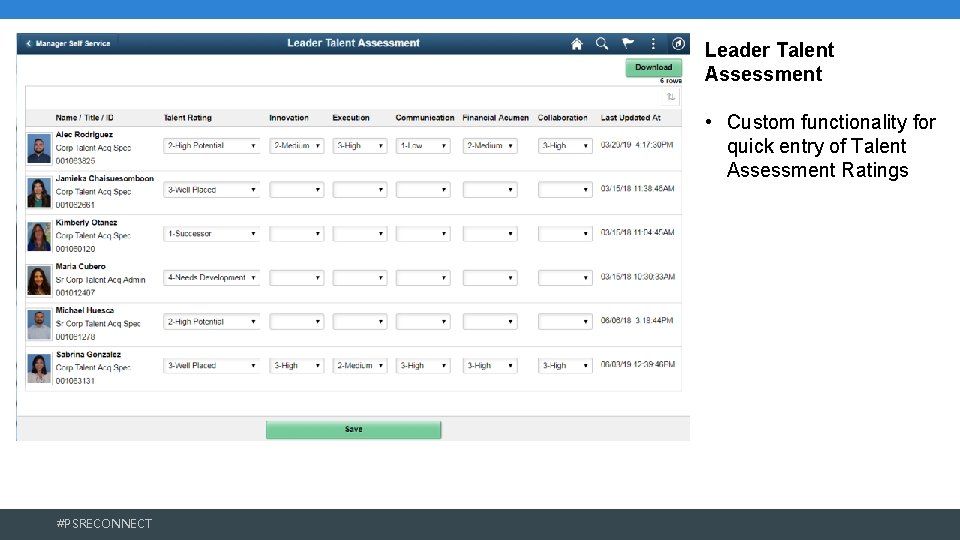Open Maria Cubero Talent Rating dropdown
This screenshot has height=540, width=960.
point(211,278)
